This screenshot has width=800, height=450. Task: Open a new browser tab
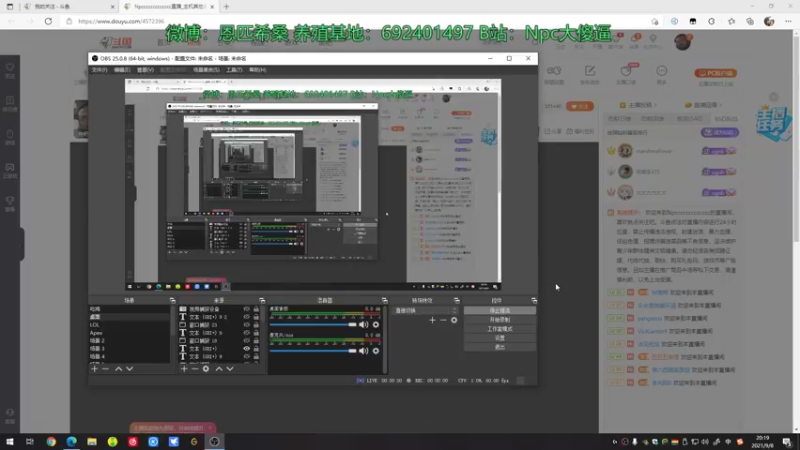[226, 7]
